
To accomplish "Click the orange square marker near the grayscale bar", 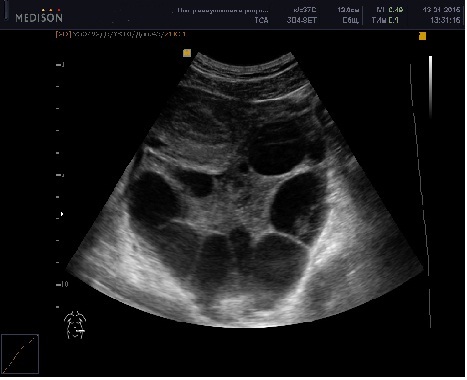I will 422,36.
